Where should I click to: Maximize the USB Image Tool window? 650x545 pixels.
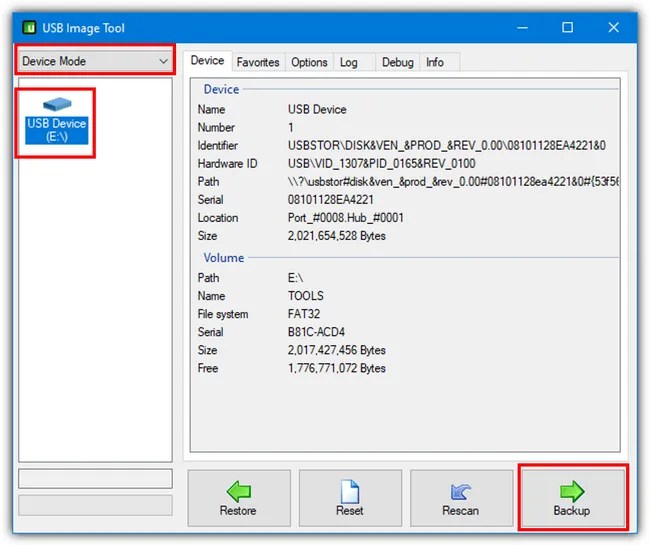pos(568,27)
